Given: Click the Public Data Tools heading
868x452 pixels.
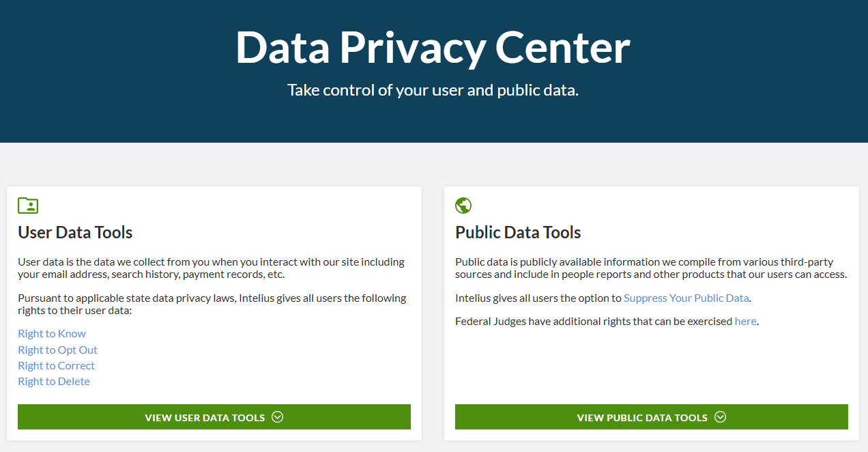Looking at the screenshot, I should coord(518,232).
